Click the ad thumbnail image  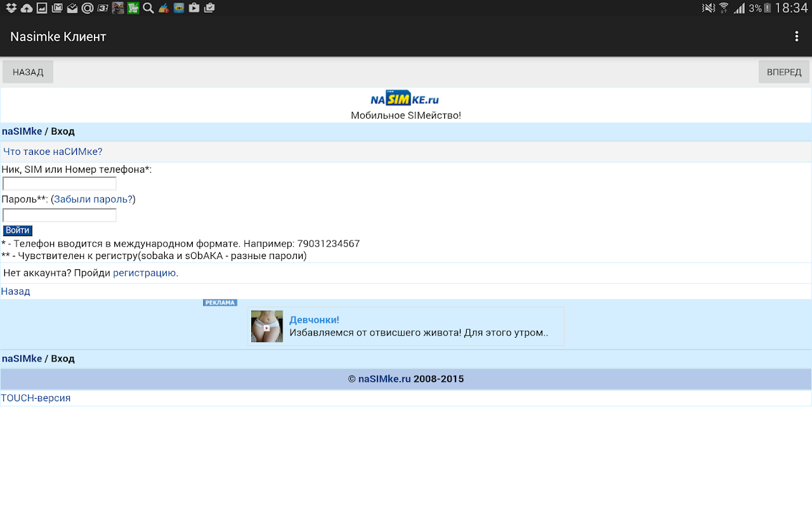pos(267,326)
